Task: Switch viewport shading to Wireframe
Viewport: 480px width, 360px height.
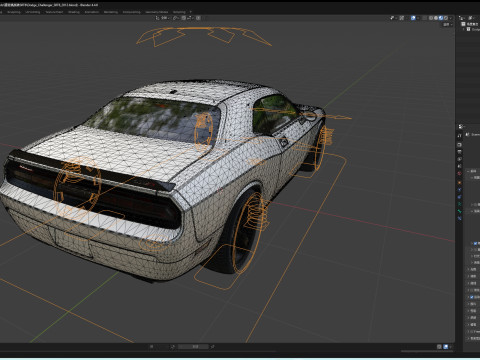Action: click(431, 18)
